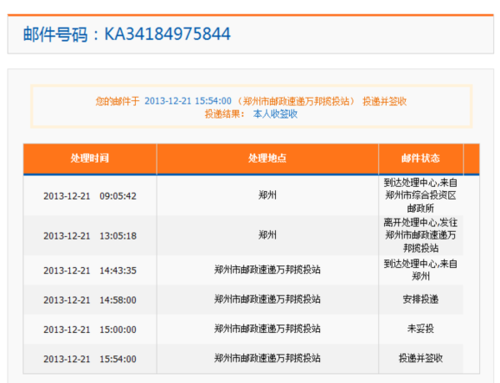The height and width of the screenshot is (383, 500).
Task: Click 郑州 location in the 09:05:42 row
Action: tap(267, 195)
